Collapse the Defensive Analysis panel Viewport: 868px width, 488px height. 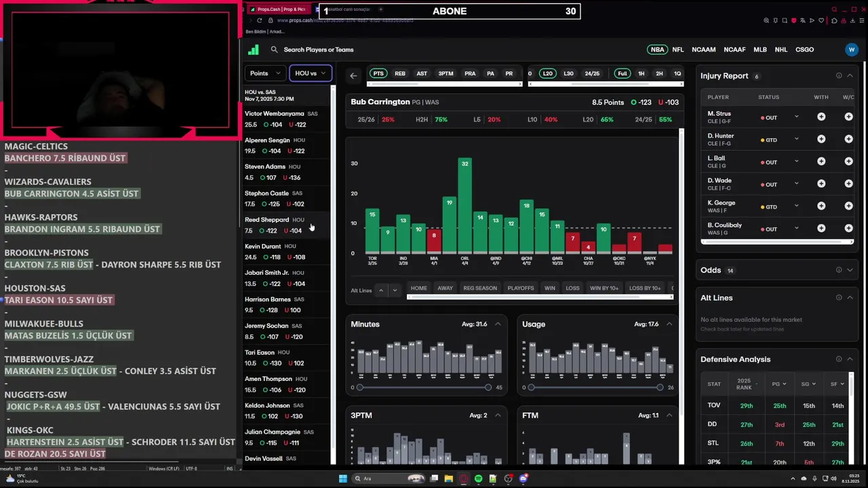850,359
